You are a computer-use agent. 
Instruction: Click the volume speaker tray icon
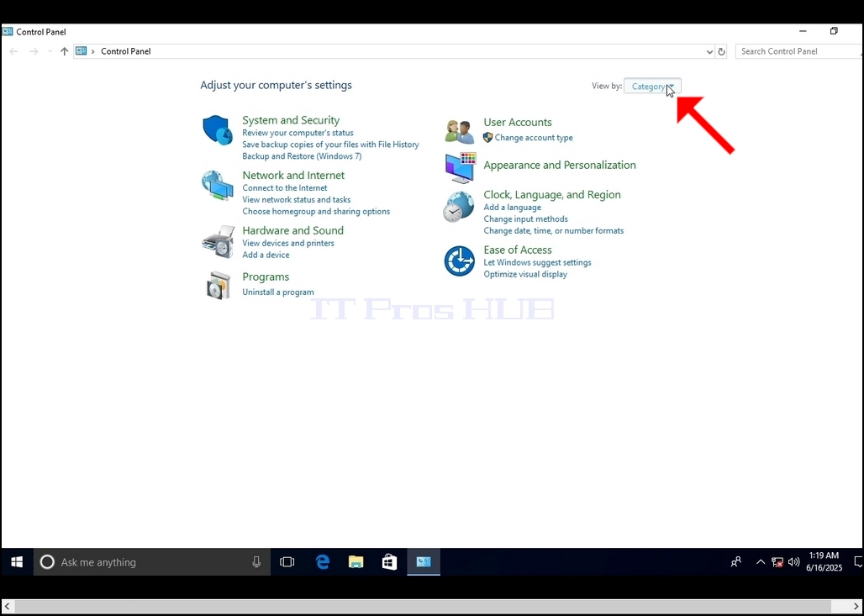794,562
